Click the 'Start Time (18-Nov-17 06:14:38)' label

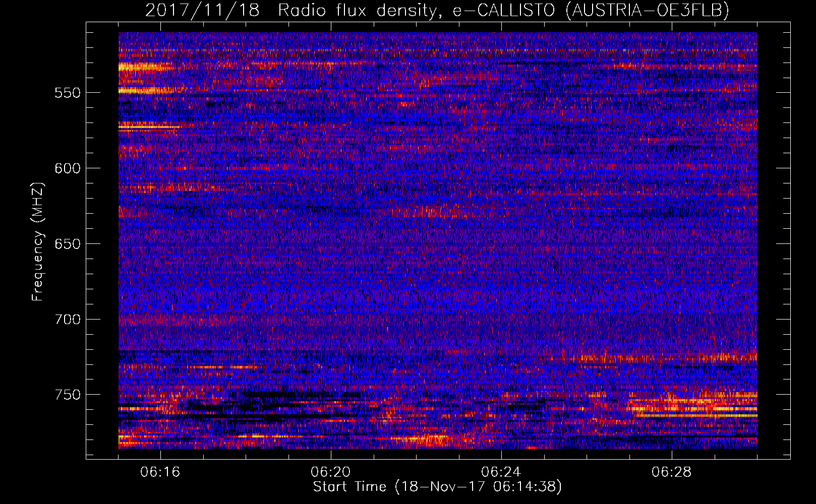[437, 487]
